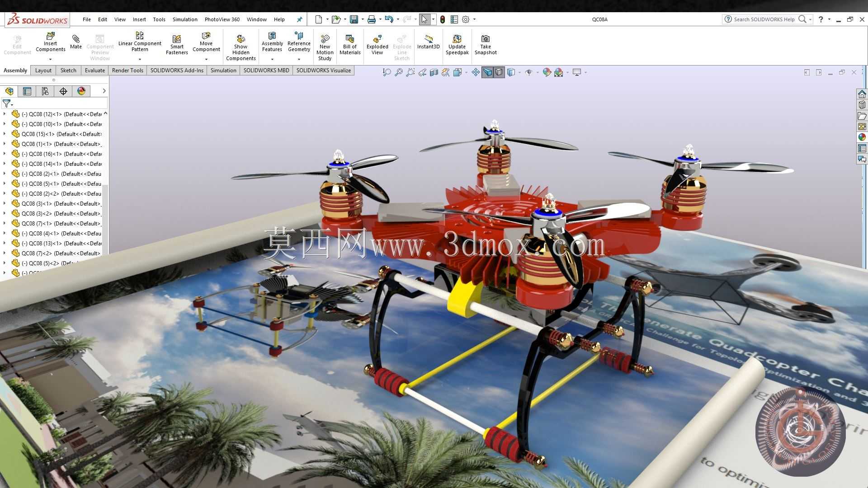Open the Help question mark

click(x=821, y=19)
